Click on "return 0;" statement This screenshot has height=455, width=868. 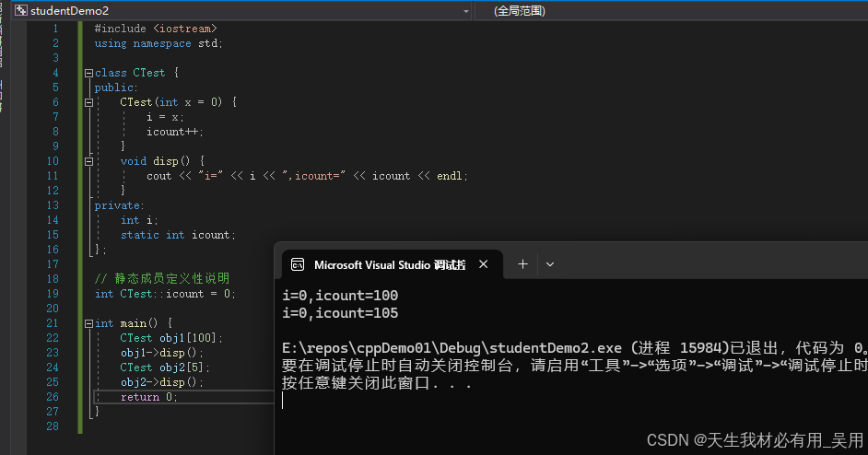click(149, 397)
